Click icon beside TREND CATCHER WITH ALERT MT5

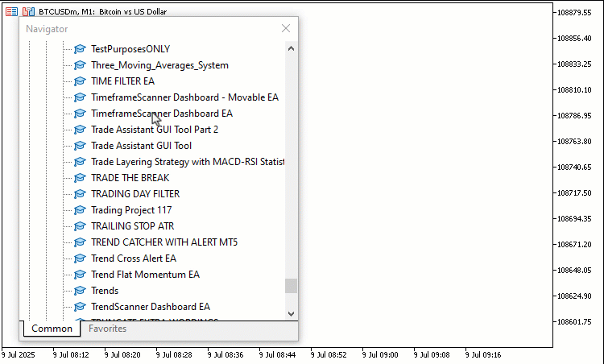pos(80,242)
